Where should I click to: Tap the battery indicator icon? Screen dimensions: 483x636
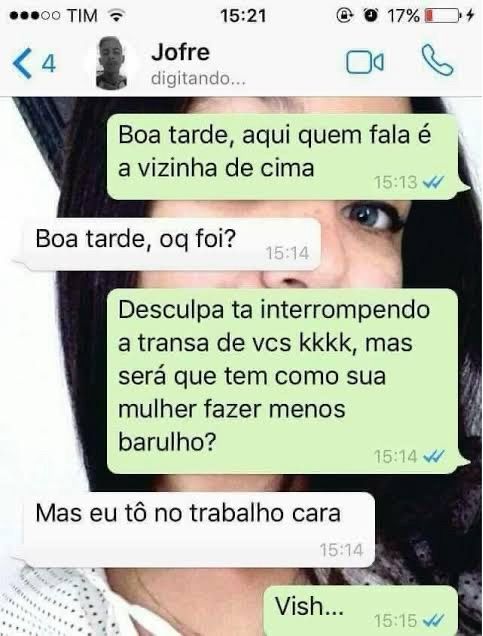[443, 16]
